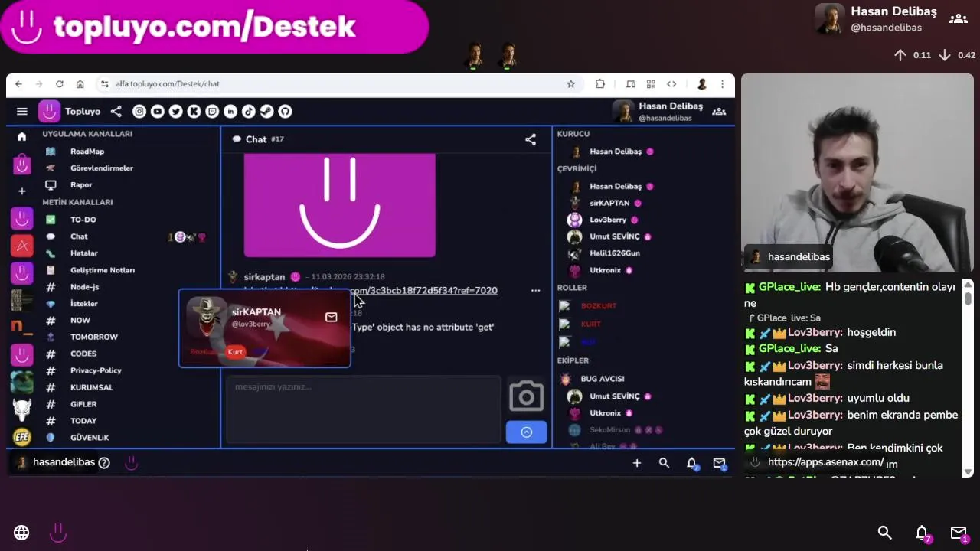This screenshot has height=551, width=980.
Task: Open the YouTube social icon
Action: click(x=158, y=112)
